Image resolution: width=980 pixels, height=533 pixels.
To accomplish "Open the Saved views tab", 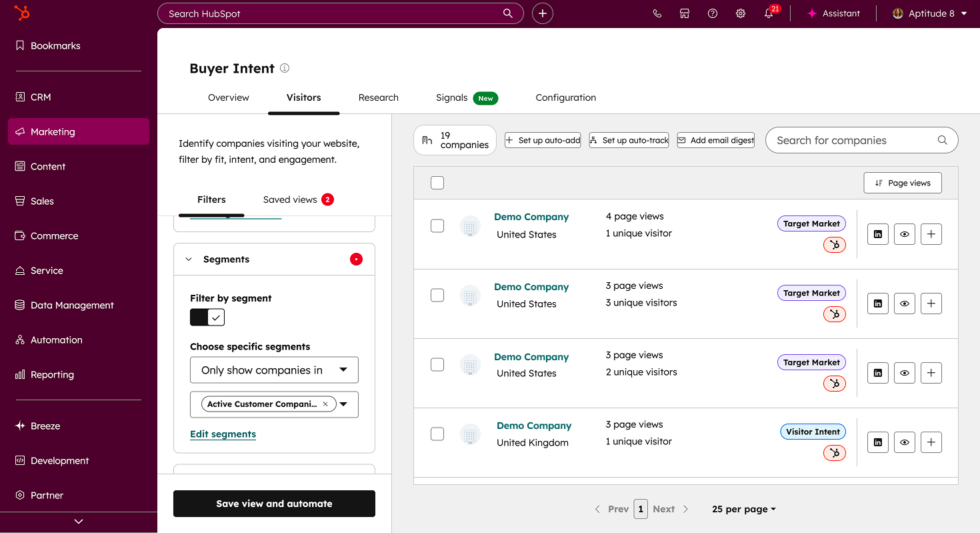I will tap(290, 199).
